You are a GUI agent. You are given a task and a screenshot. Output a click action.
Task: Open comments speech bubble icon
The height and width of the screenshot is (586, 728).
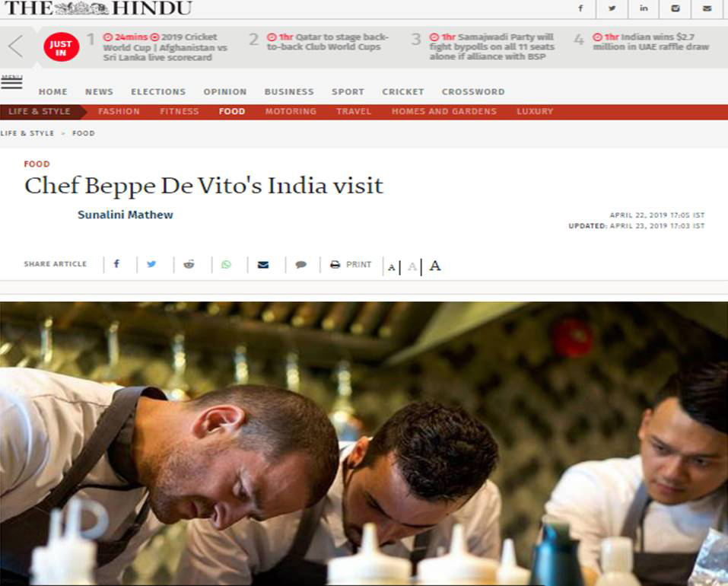point(300,265)
